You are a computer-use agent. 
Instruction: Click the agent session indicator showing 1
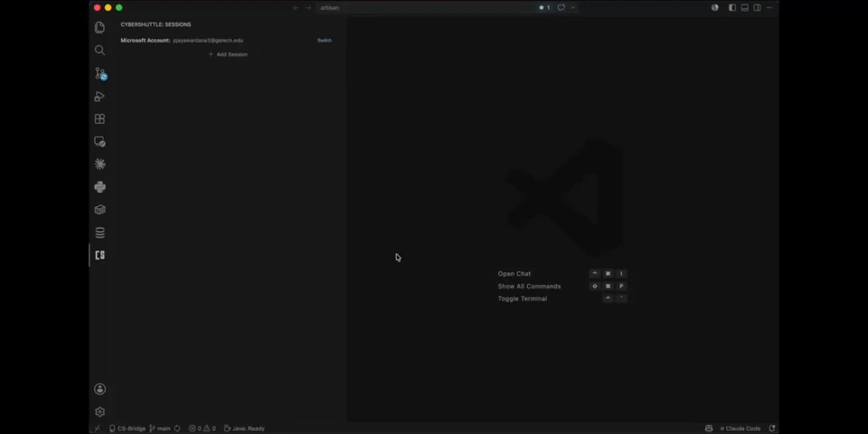tap(544, 8)
